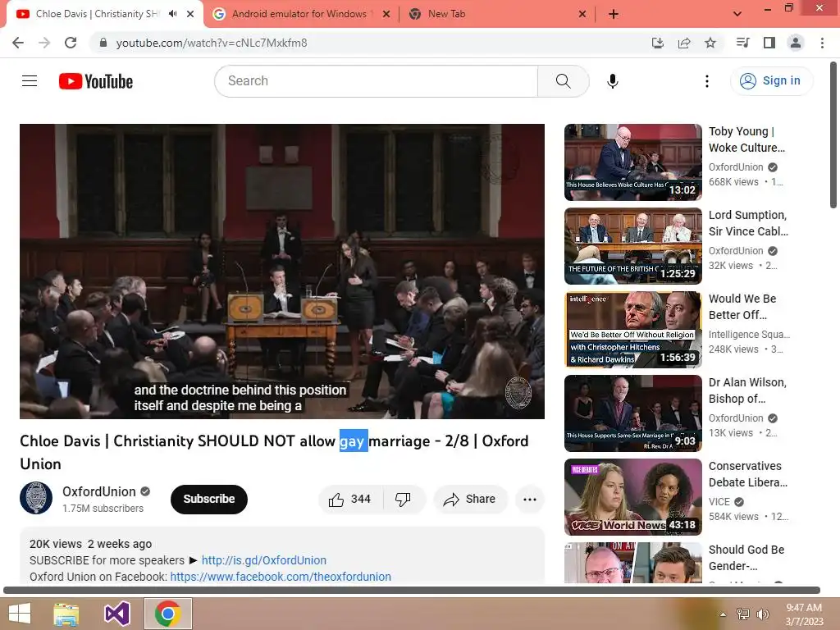Reload the page
This screenshot has width=840, height=630.
71,43
